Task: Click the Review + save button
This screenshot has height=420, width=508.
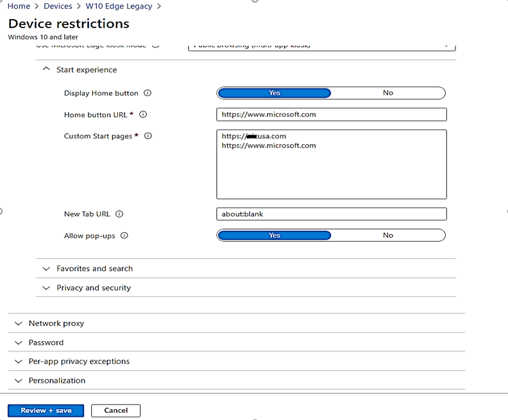Action: (x=46, y=410)
